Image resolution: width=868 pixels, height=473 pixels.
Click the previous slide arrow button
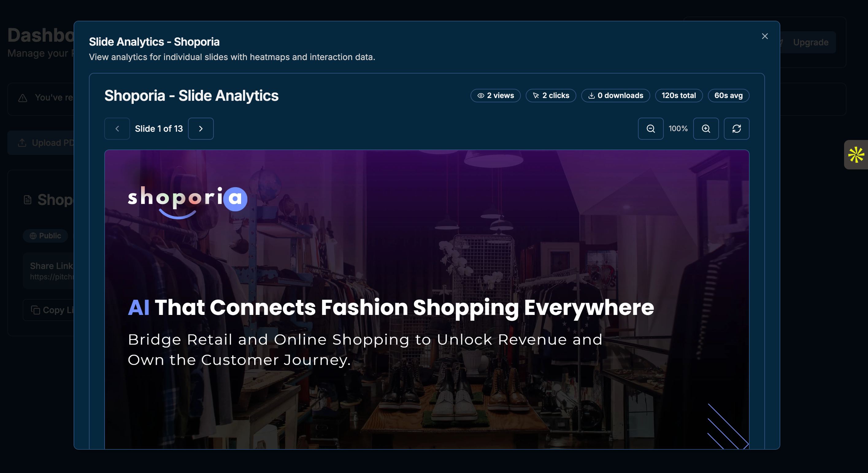[x=117, y=129]
